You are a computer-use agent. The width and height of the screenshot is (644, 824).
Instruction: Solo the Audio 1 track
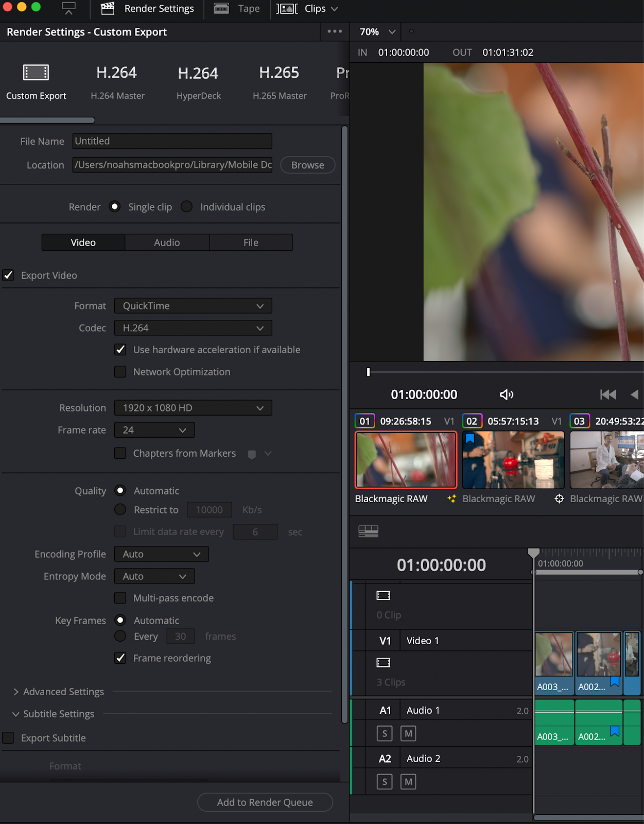[x=385, y=733]
